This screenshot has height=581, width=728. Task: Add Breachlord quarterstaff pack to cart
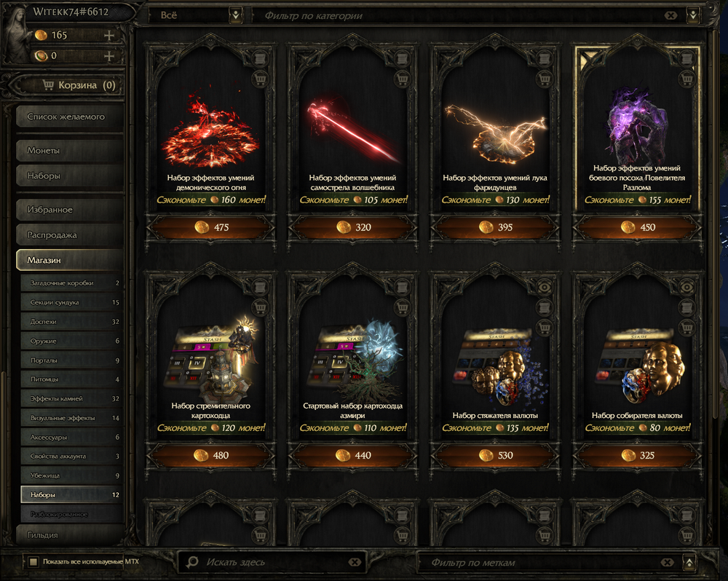(687, 79)
